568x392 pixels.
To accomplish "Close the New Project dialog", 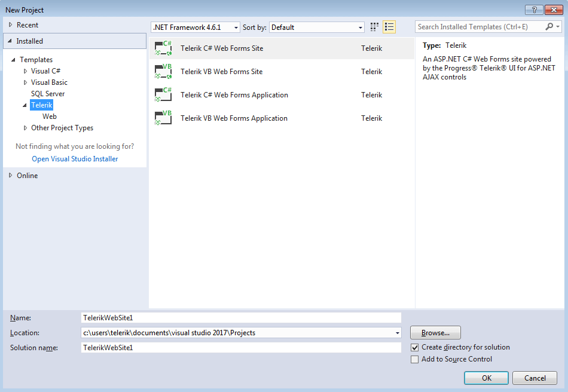I will pyautogui.click(x=554, y=10).
